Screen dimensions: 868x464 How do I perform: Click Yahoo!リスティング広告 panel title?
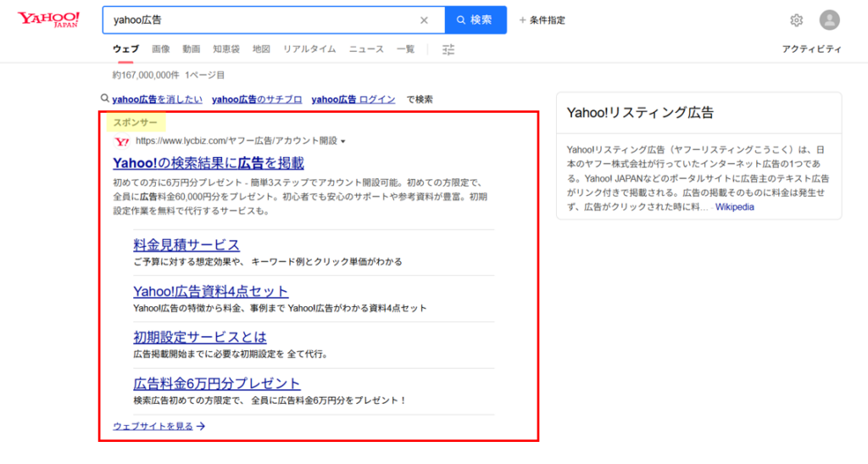[x=641, y=113]
